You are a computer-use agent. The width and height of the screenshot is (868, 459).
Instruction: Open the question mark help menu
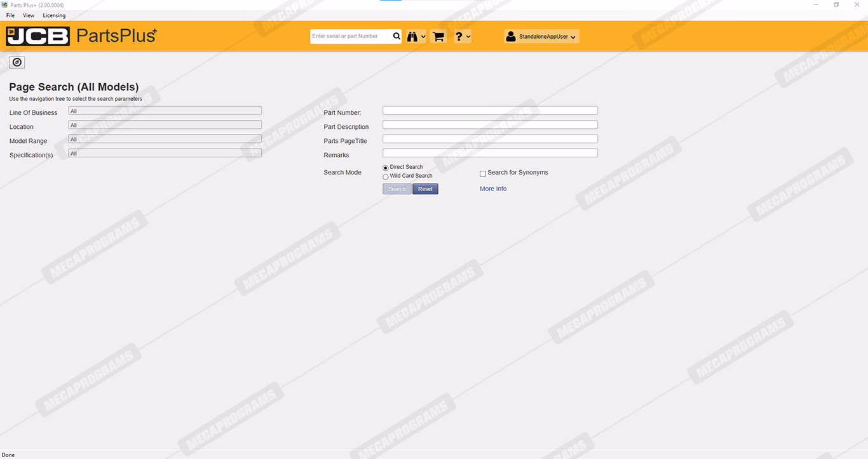pos(459,37)
